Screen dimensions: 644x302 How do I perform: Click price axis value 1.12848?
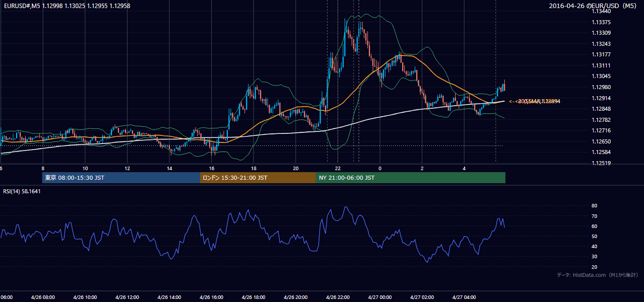click(602, 109)
